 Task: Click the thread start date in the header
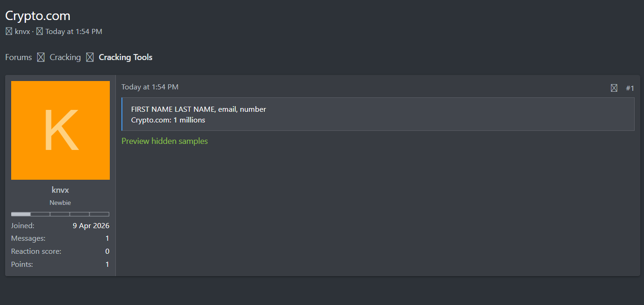pyautogui.click(x=74, y=32)
